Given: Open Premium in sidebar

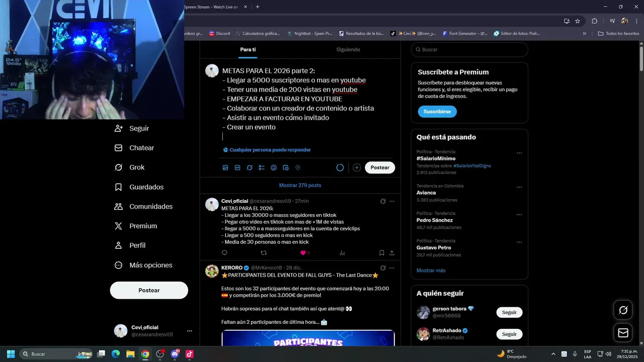Looking at the screenshot, I should [x=136, y=226].
